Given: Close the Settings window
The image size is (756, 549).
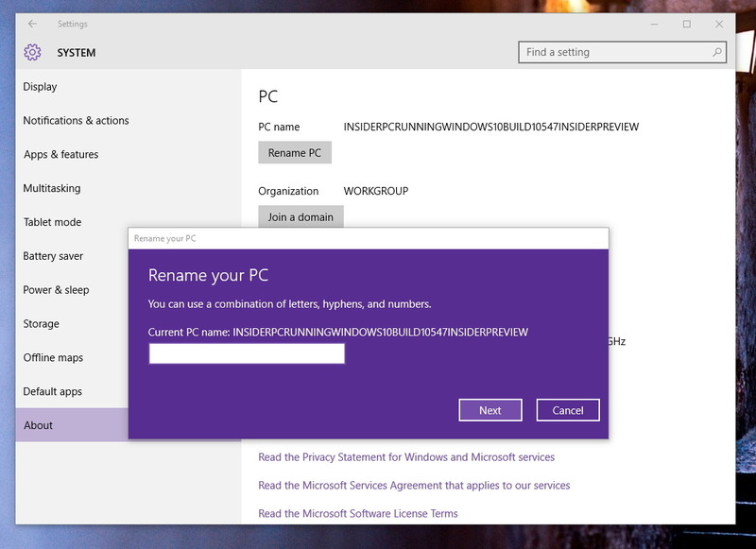Looking at the screenshot, I should [719, 25].
